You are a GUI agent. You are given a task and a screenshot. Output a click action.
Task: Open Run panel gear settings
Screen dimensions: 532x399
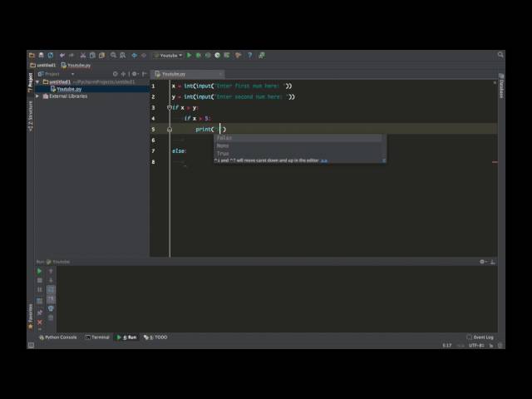(x=482, y=262)
